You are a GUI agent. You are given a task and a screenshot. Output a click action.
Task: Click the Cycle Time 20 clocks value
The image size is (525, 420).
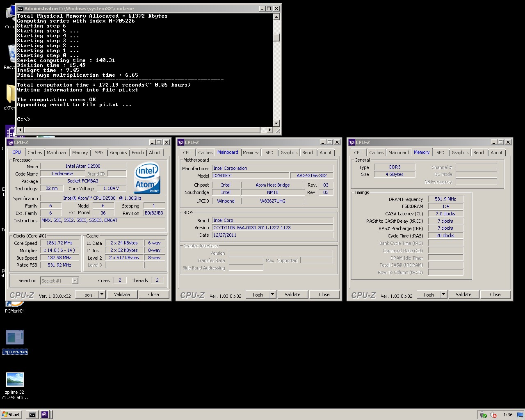445,235
